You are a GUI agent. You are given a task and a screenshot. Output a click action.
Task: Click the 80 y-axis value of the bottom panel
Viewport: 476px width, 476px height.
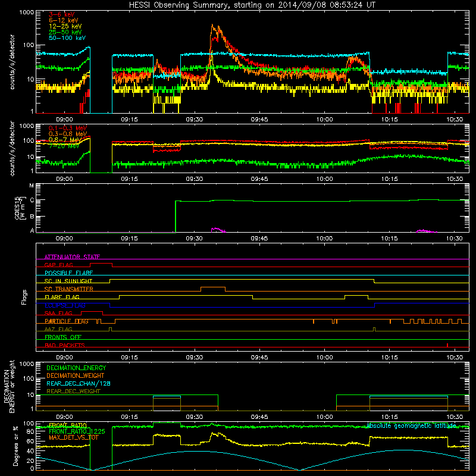[x=30, y=431]
